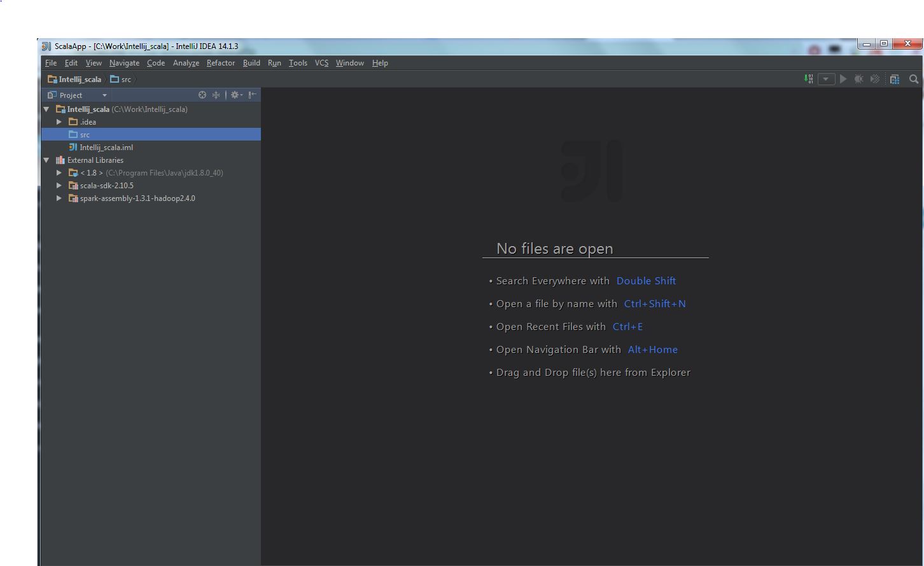Click the External Libraries bars icon

60,160
